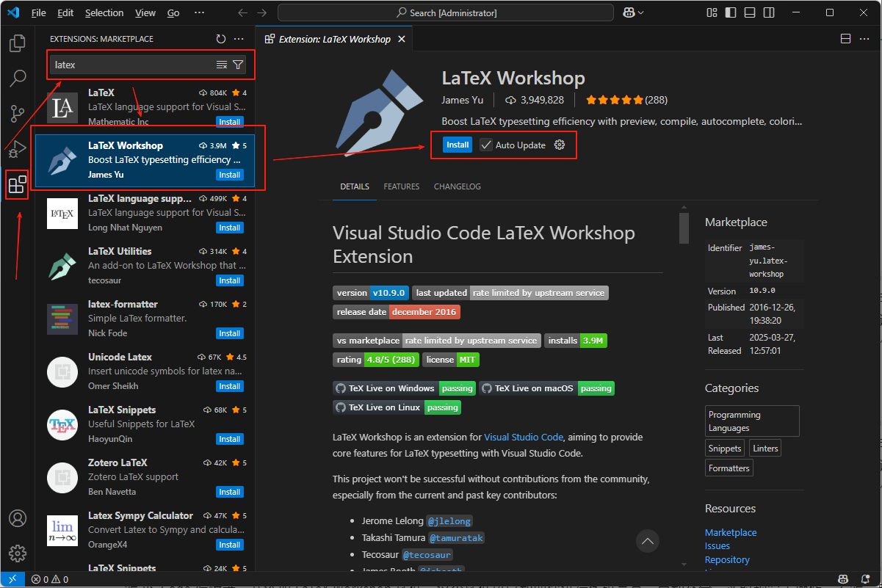Open the LaTeX Workshop manage gear menu
The image size is (882, 588).
[x=560, y=145]
